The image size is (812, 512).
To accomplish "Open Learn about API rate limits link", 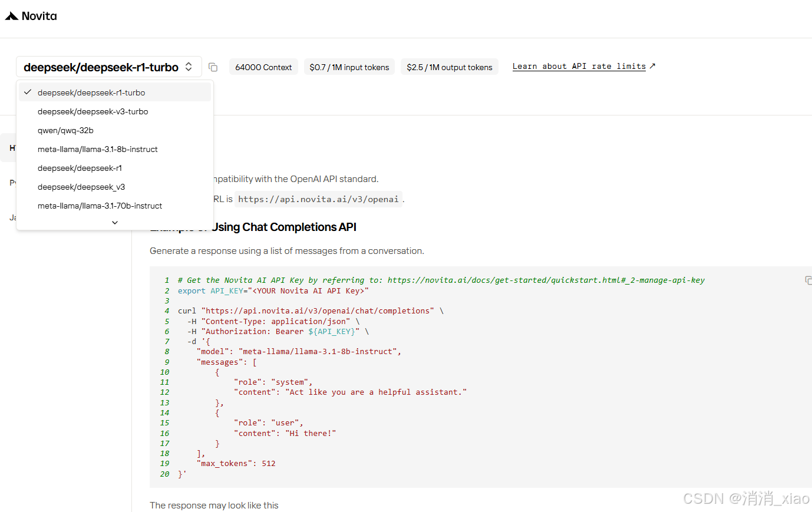I will [x=579, y=66].
